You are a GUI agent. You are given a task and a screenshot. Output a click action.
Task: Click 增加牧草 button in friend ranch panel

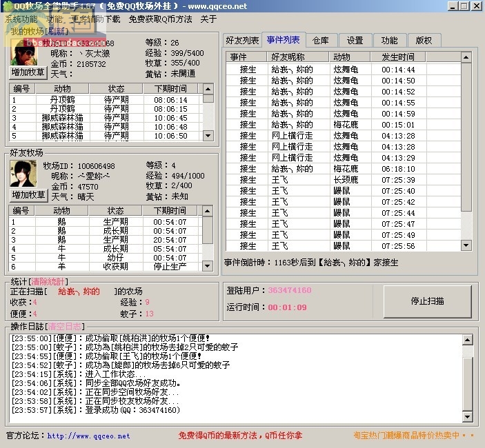click(28, 195)
